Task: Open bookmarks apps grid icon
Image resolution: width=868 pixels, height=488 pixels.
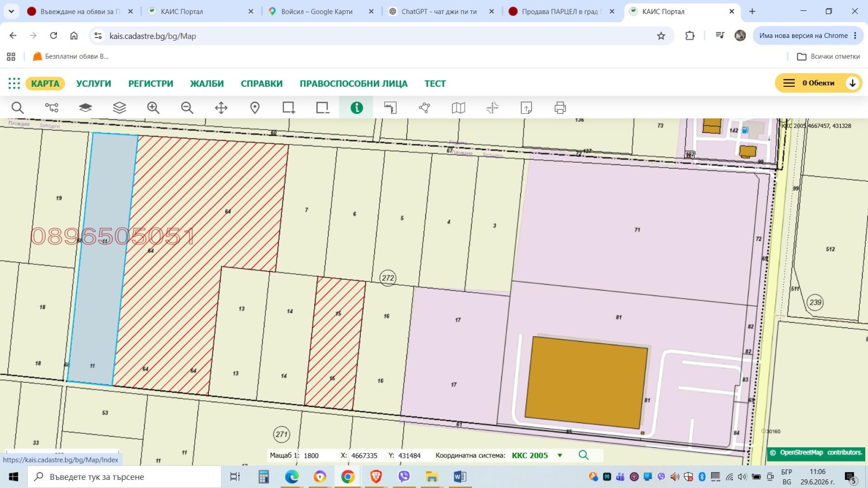Action: (11, 56)
